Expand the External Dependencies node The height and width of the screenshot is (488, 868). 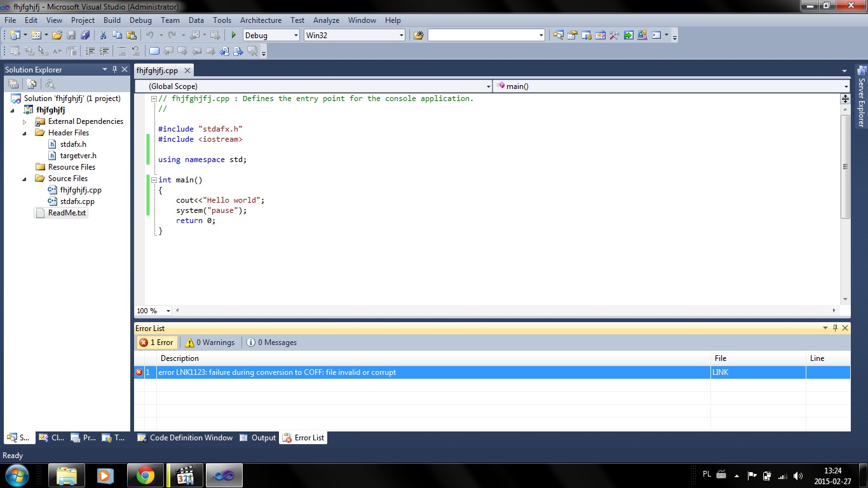click(x=25, y=121)
